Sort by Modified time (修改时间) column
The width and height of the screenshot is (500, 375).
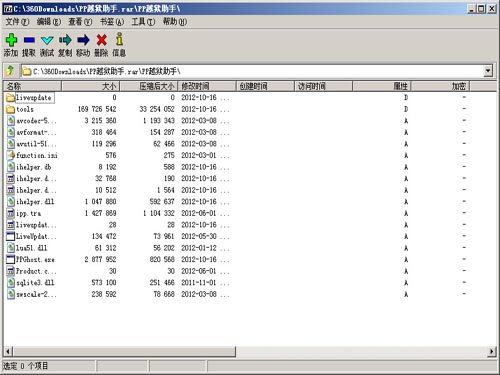207,86
